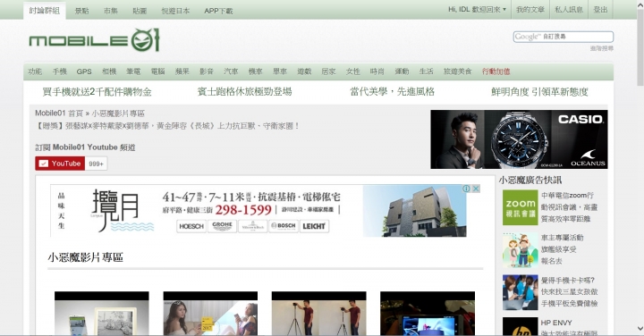Close the banner ad with X icon

pyautogui.click(x=476, y=189)
